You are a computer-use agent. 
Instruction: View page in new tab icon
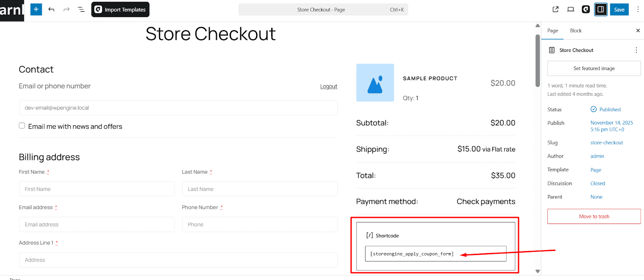tap(555, 9)
